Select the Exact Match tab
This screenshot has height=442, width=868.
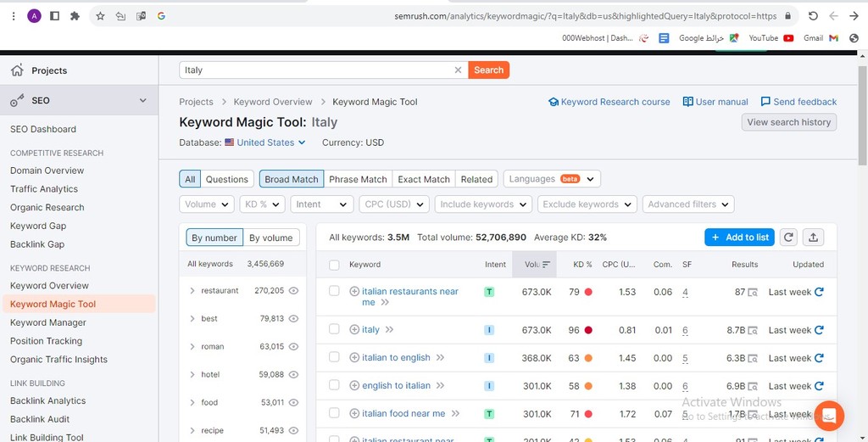coord(424,179)
